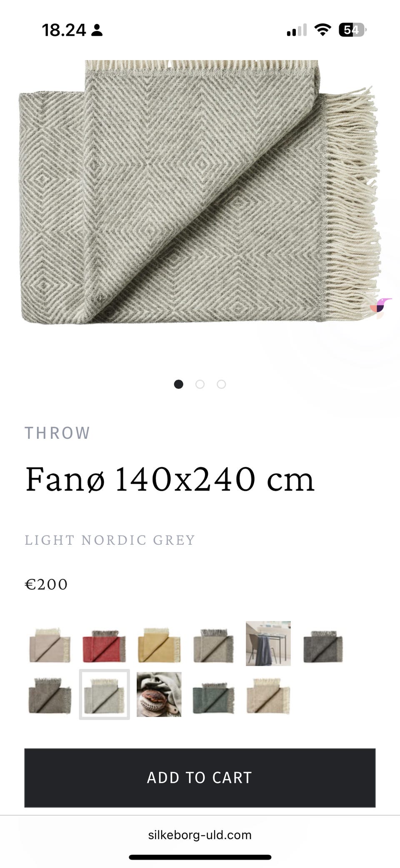Tap the person icon beside the clock
The height and width of the screenshot is (868, 400).
click(97, 30)
